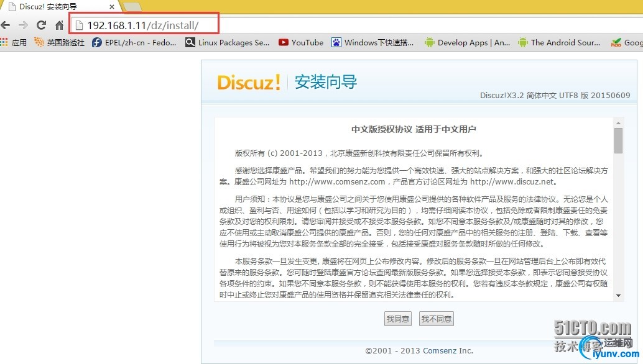Reload the page with refresh icon

pos(42,25)
